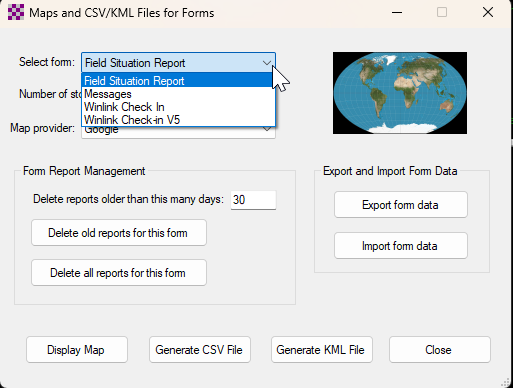
Task: Click Delete all reports for this form
Action: 119,273
